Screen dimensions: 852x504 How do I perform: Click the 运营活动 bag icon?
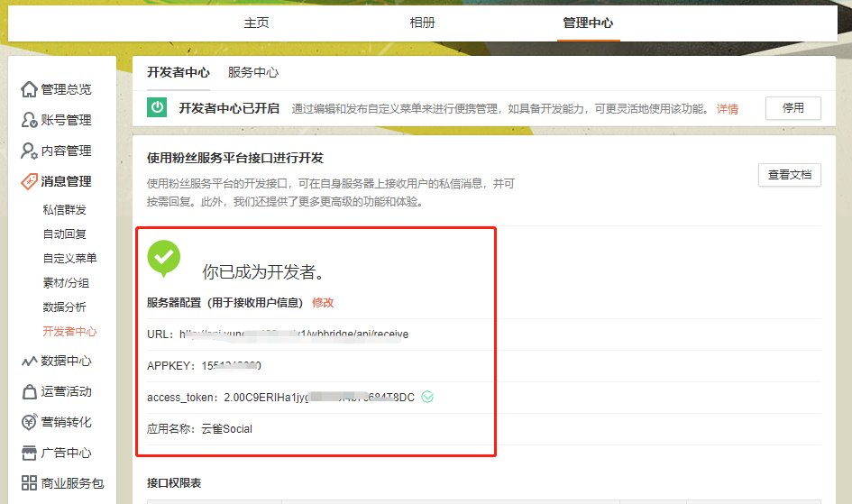[30, 391]
